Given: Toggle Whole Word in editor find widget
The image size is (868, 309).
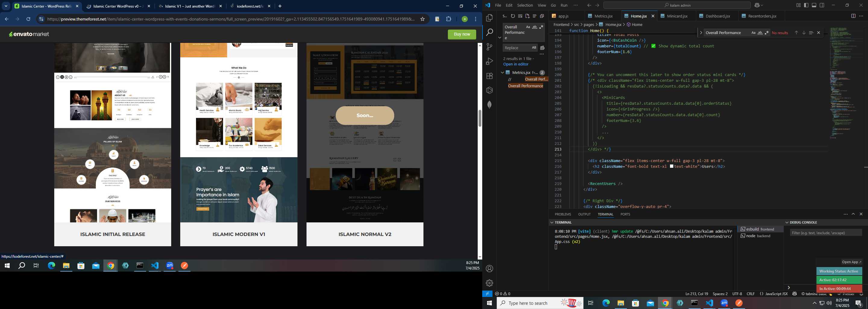Looking at the screenshot, I should coord(760,33).
